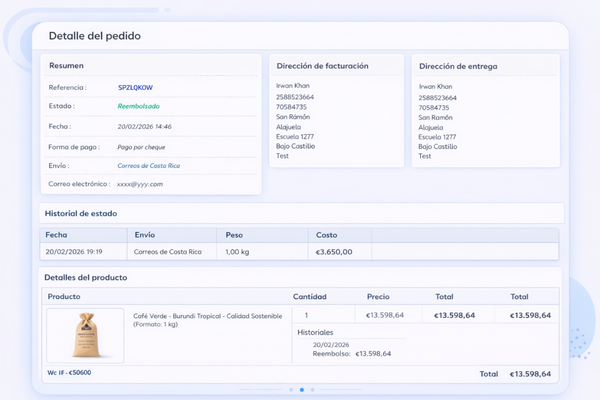
Task: Click the Pago por cheque payment method
Action: click(x=141, y=147)
